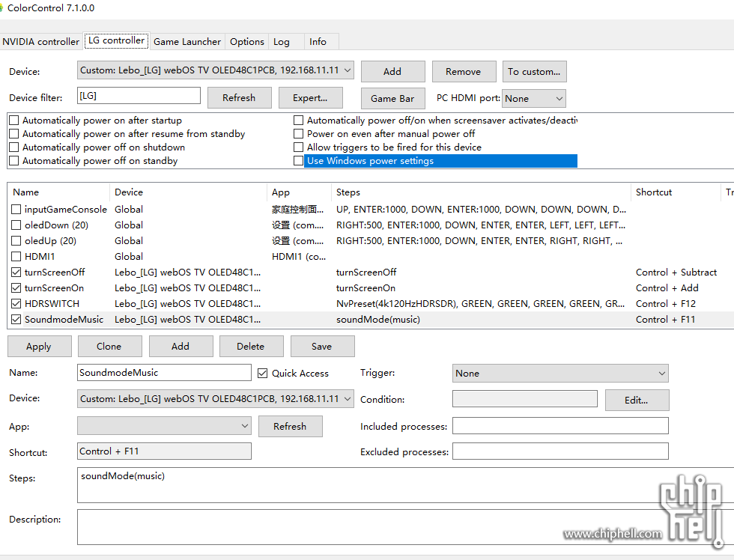The width and height of the screenshot is (734, 560).
Task: Click the Save preset button
Action: 323,346
